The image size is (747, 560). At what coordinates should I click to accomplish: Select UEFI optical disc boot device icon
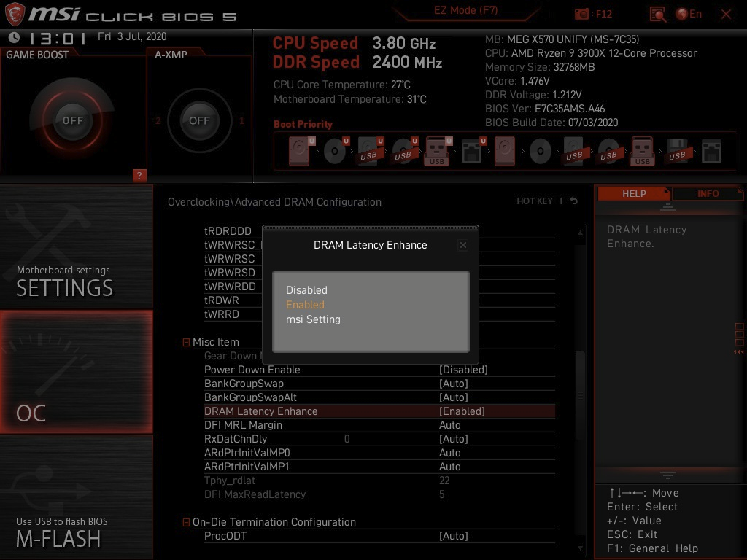(336, 152)
